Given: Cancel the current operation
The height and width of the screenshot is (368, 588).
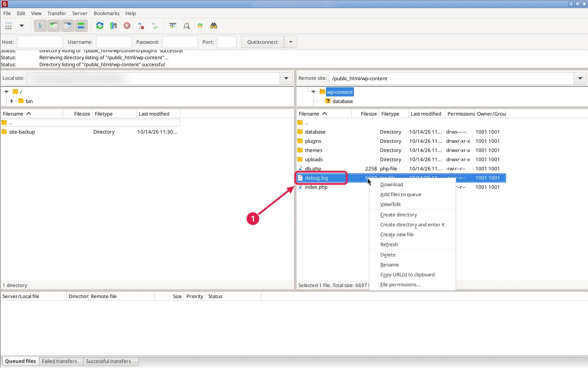Looking at the screenshot, I should pyautogui.click(x=127, y=26).
